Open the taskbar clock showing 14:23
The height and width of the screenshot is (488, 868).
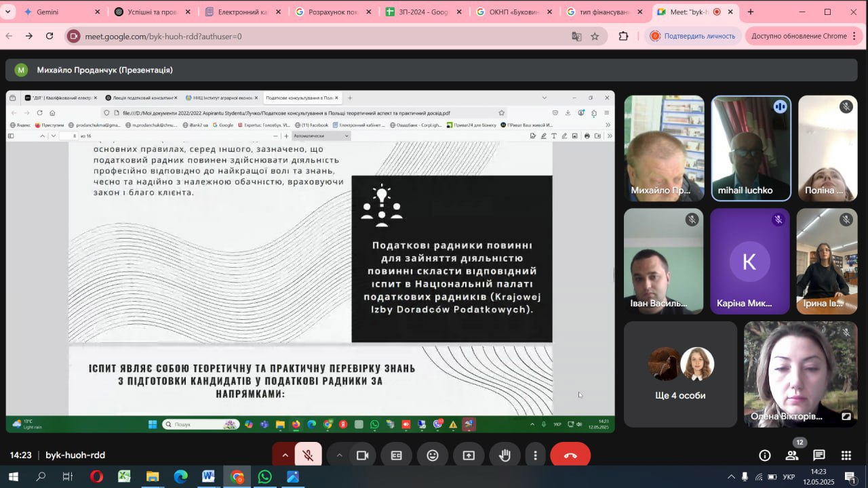coord(818,476)
